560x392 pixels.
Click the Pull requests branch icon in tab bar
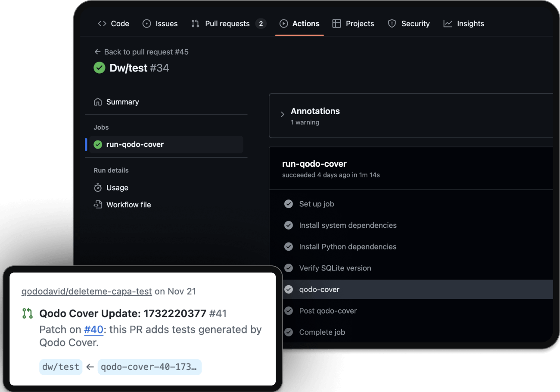pyautogui.click(x=196, y=24)
